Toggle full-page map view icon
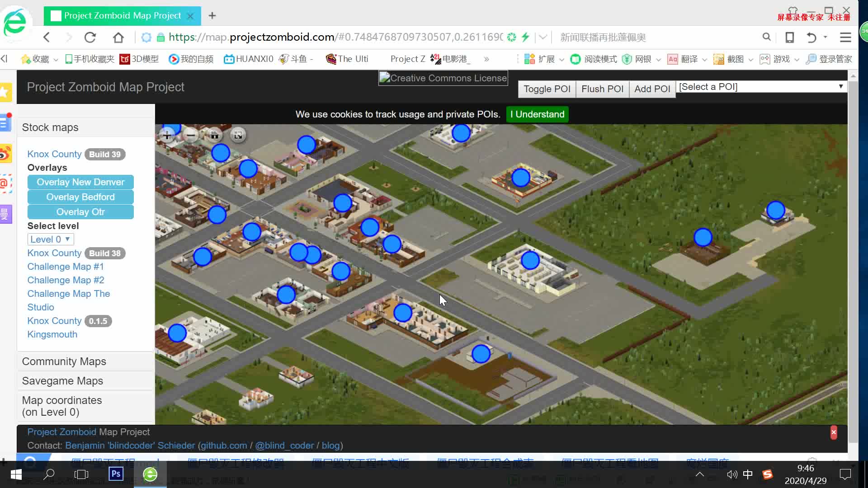 [x=238, y=135]
